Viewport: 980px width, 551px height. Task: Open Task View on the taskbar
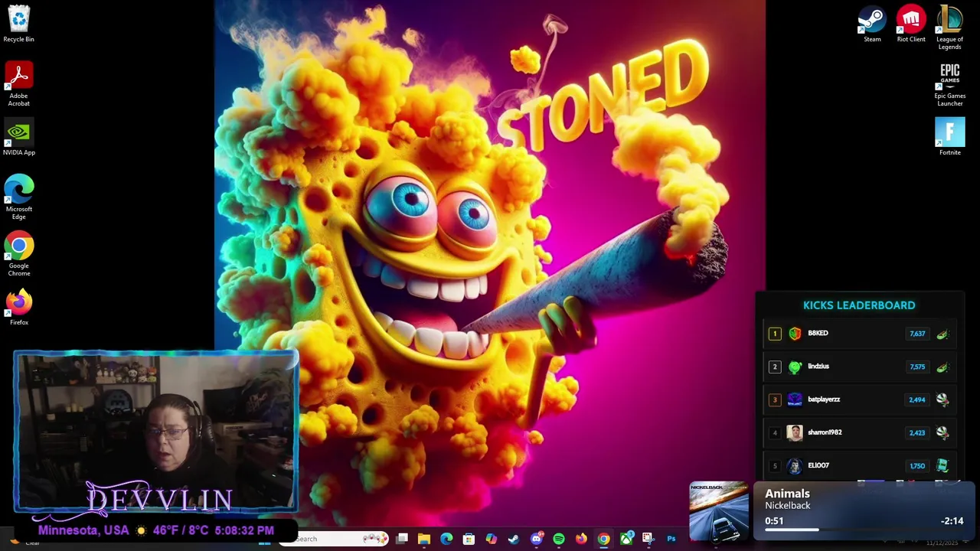pyautogui.click(x=402, y=539)
